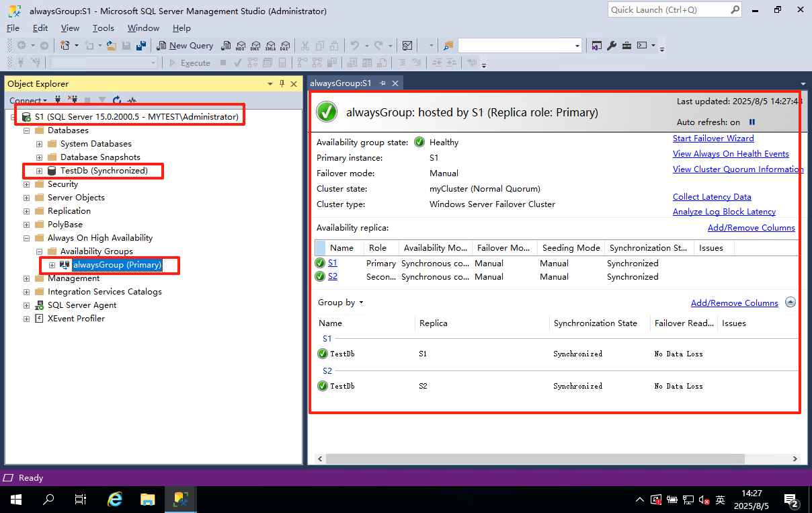Click the Disconnect icon in Object Explorer
The width and height of the screenshot is (812, 513).
(x=73, y=100)
